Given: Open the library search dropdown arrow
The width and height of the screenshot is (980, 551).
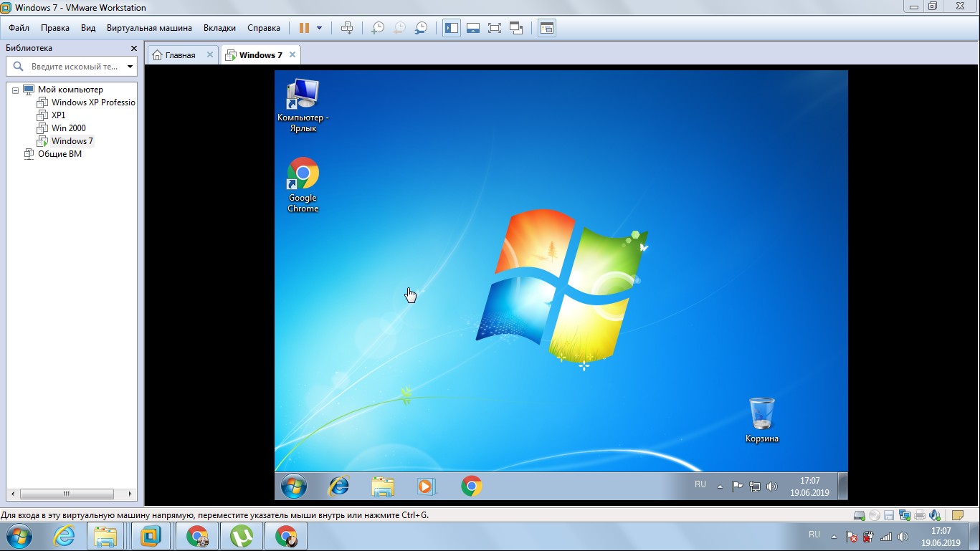Looking at the screenshot, I should point(130,67).
